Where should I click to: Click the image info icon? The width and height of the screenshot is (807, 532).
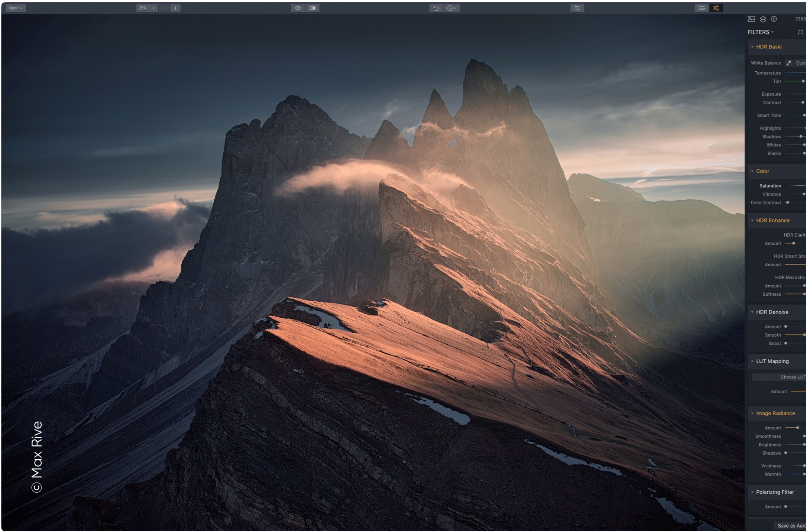[x=774, y=19]
